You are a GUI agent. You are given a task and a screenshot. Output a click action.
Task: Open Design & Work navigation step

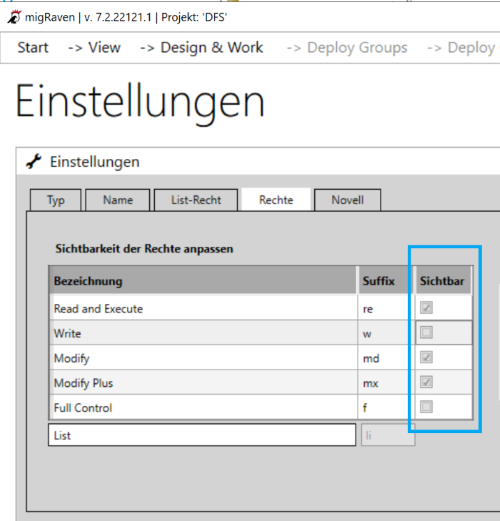pos(202,47)
